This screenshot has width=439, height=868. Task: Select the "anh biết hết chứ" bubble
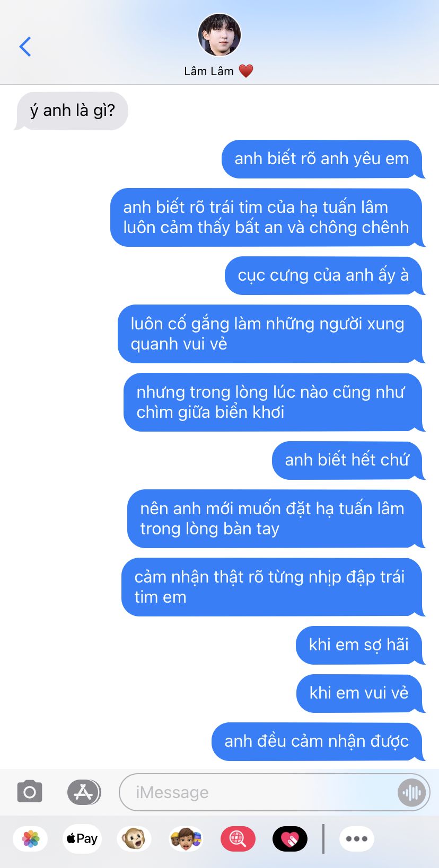347,460
